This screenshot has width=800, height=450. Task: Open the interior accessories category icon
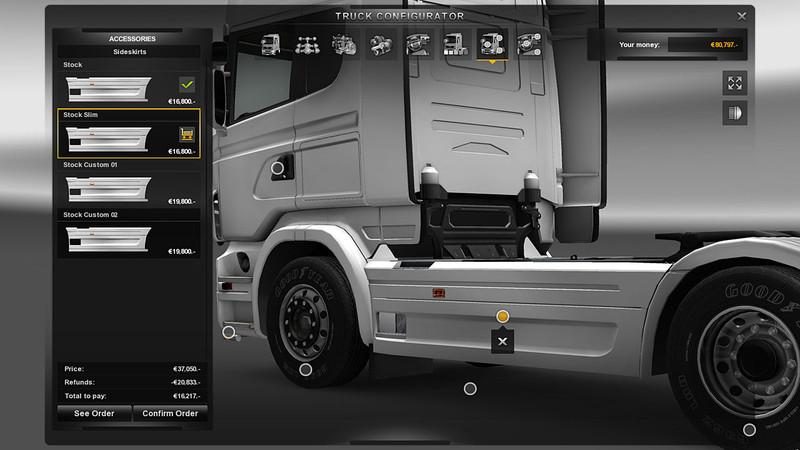pyautogui.click(x=530, y=44)
